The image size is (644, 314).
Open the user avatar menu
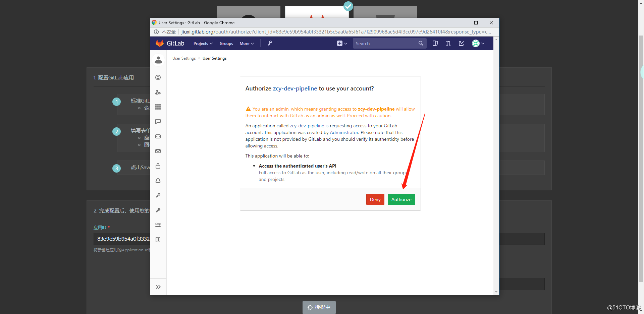(478, 43)
